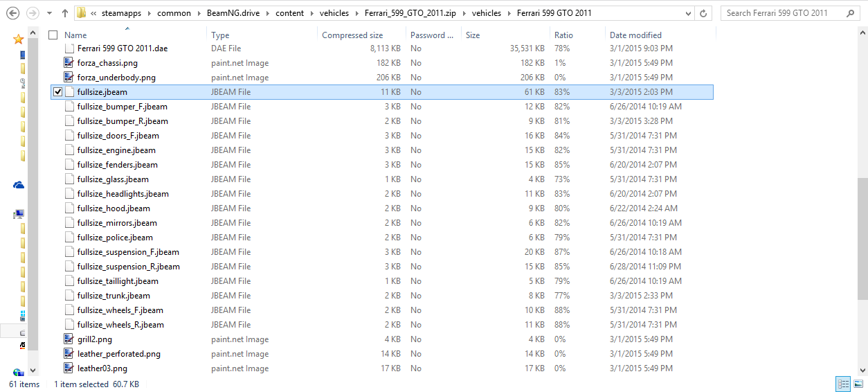Image resolution: width=868 pixels, height=392 pixels.
Task: Click the Ferrari 599 GTO 2011.dae file icon
Action: [x=69, y=48]
